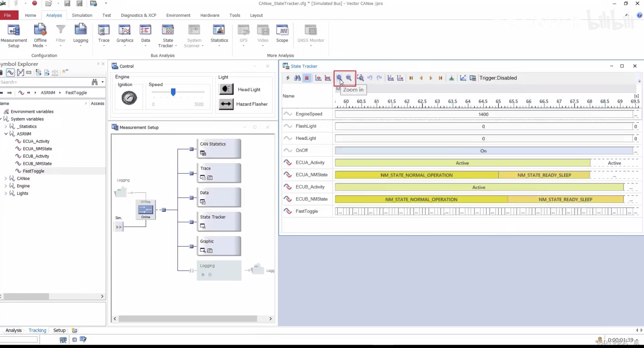This screenshot has width=644, height=348.
Task: Jump to last event with skip-end arrow
Action: [440, 78]
